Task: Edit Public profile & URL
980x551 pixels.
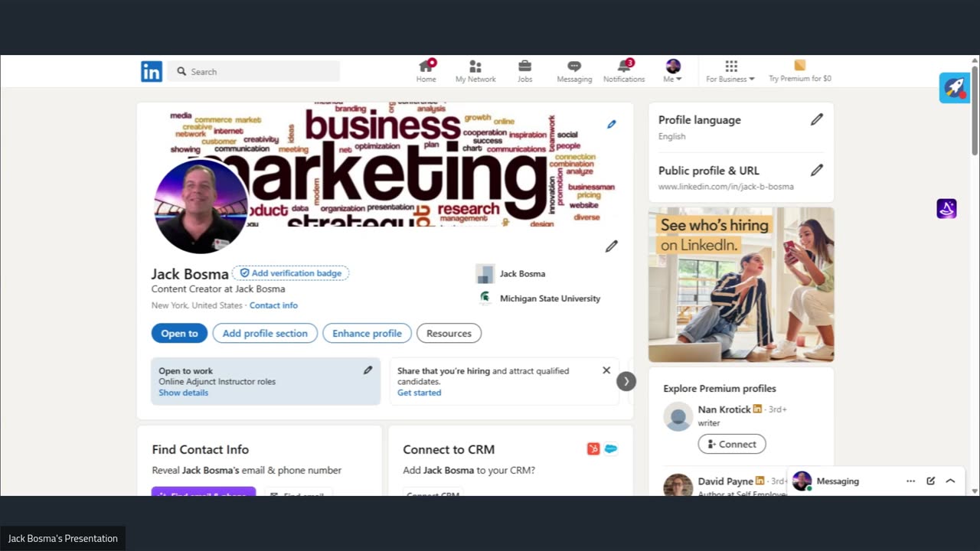Action: [x=817, y=170]
